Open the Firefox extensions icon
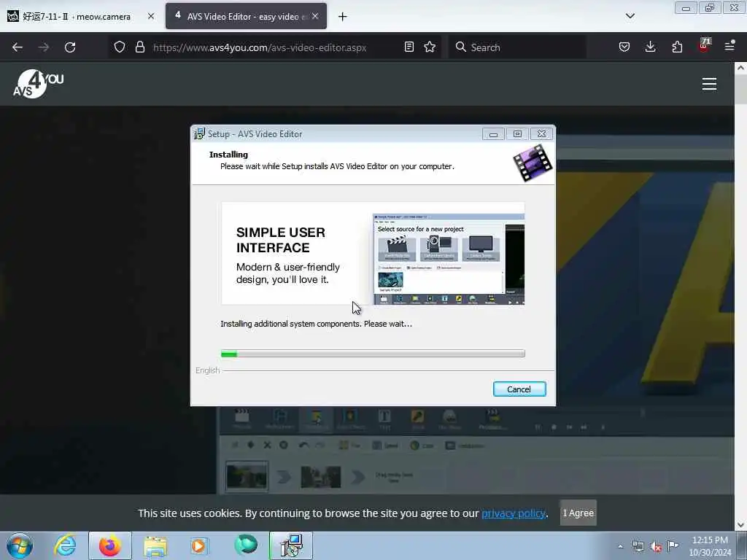The height and width of the screenshot is (560, 747). click(677, 47)
